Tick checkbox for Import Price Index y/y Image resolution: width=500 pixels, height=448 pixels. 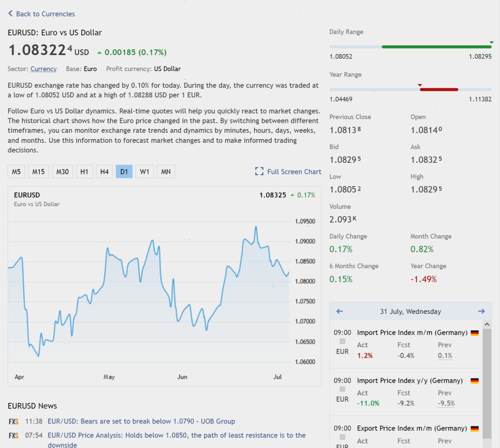pos(342,389)
